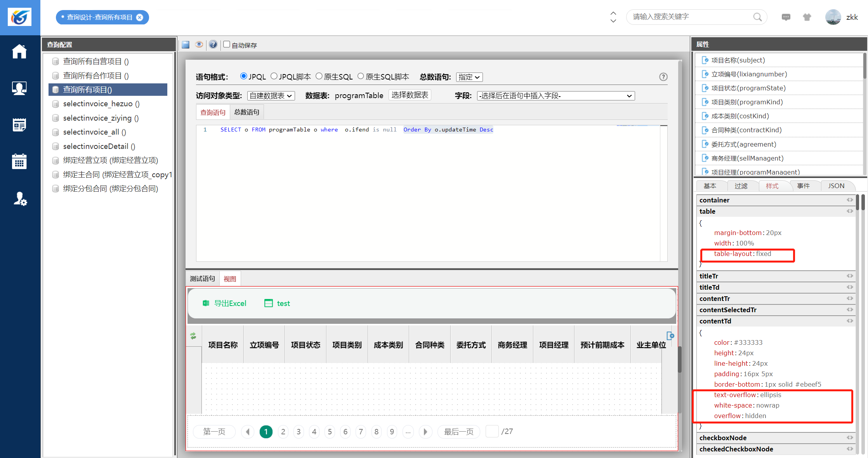Select the JPQL脚本 radio button

pos(274,76)
